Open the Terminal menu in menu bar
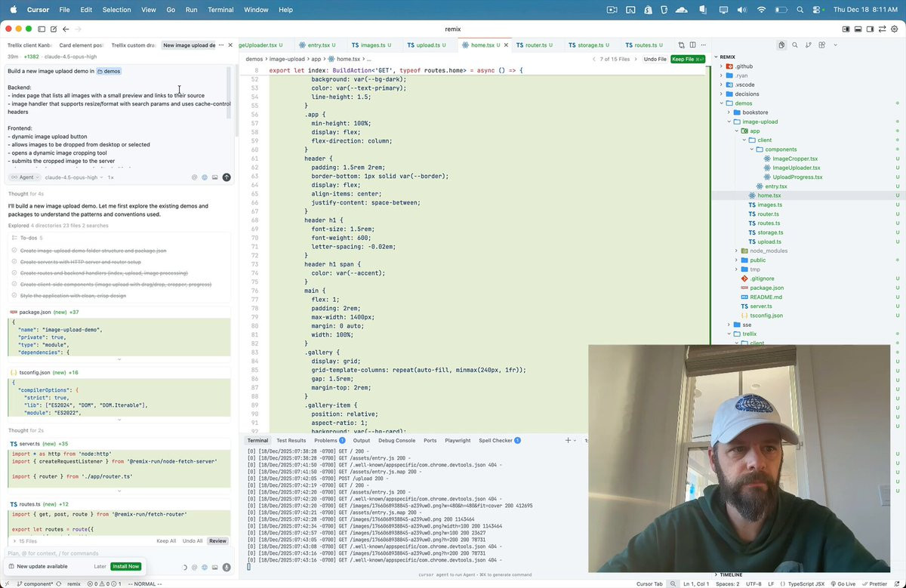The height and width of the screenshot is (588, 906). pyautogui.click(x=220, y=10)
